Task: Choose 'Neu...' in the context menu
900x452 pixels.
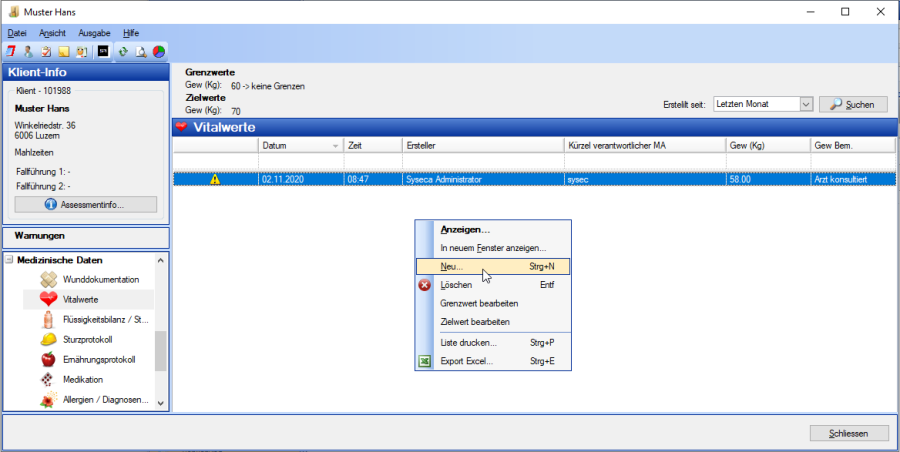Action: (452, 266)
